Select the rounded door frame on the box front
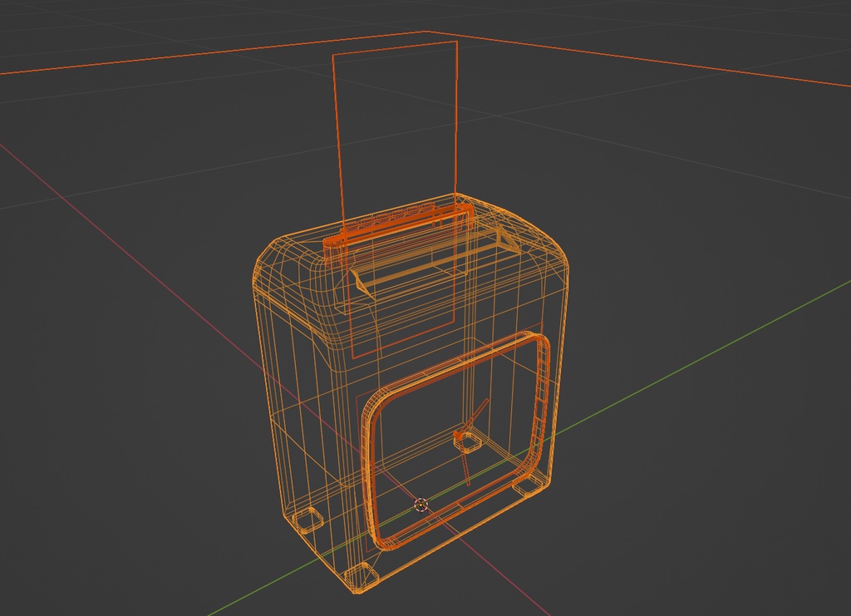This screenshot has width=851, height=616. pyautogui.click(x=457, y=441)
